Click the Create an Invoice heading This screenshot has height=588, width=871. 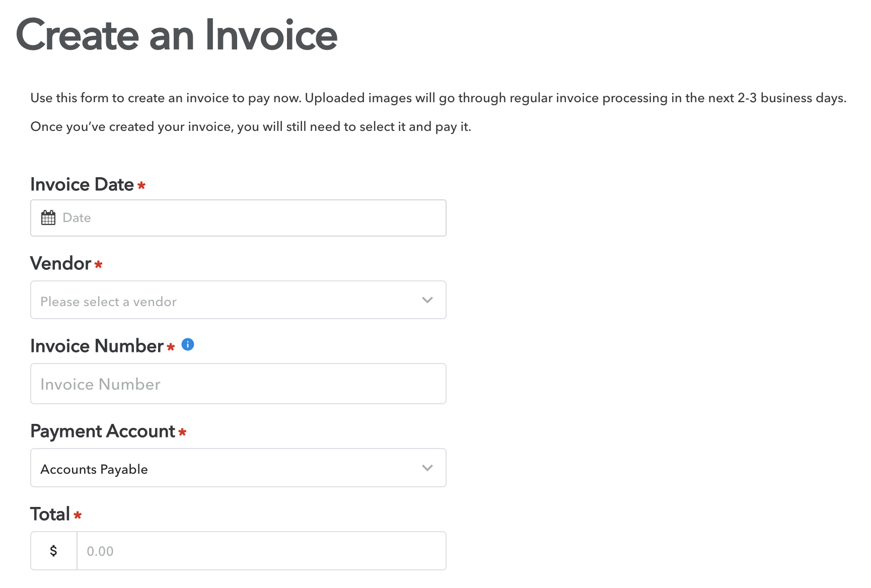click(177, 35)
